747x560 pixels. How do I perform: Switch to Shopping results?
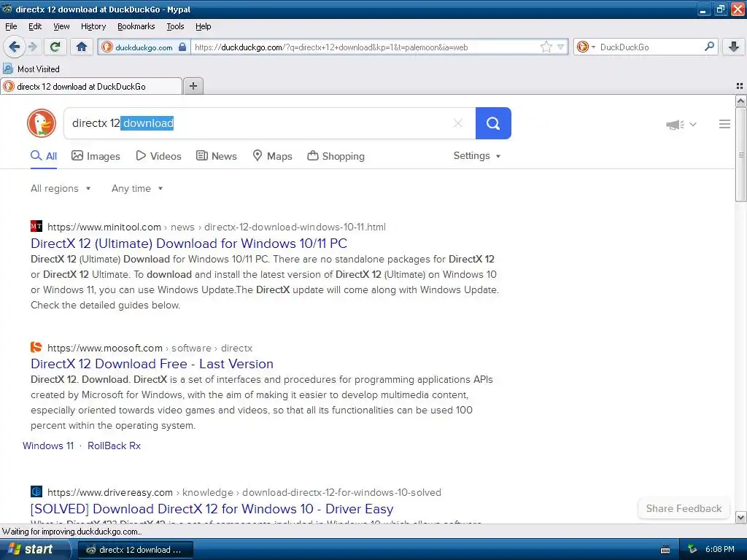pyautogui.click(x=336, y=156)
